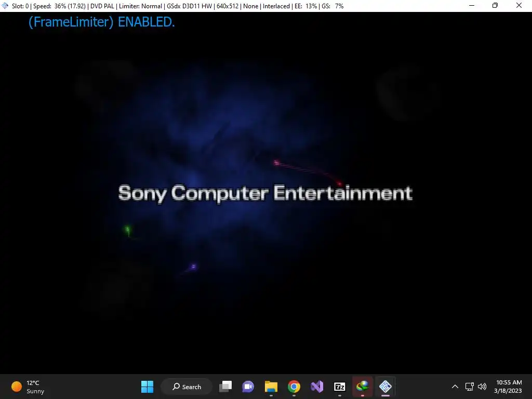Click the title bar text 'DVD PAL'
The image size is (532, 399).
[x=102, y=6]
